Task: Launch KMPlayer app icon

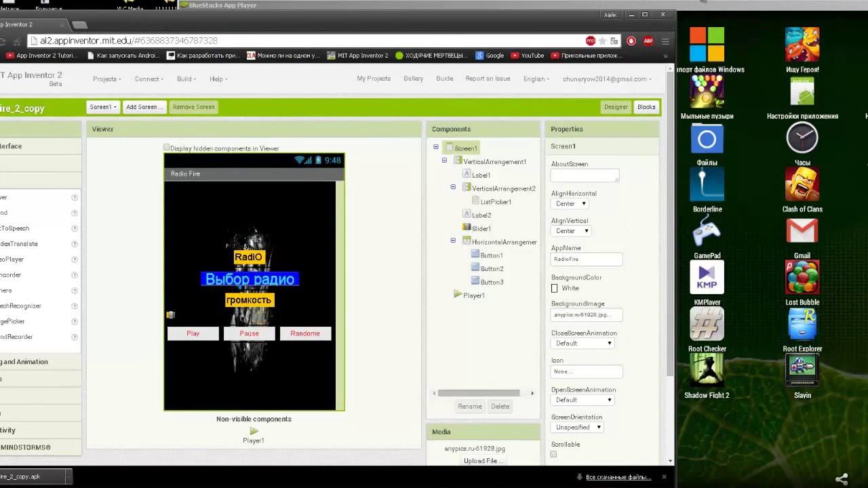Action: [707, 278]
